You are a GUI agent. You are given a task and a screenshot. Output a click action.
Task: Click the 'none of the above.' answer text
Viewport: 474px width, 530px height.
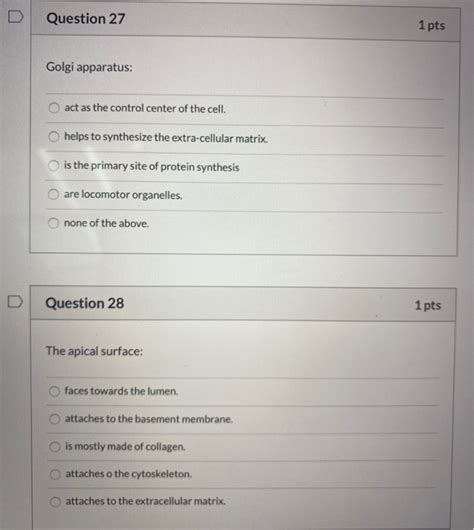(x=106, y=223)
